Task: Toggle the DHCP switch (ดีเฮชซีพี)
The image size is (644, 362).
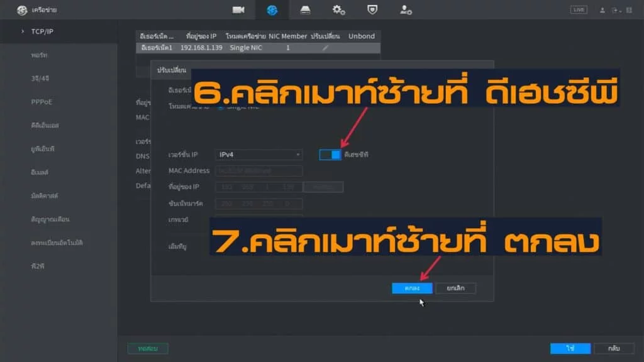Action: click(330, 155)
